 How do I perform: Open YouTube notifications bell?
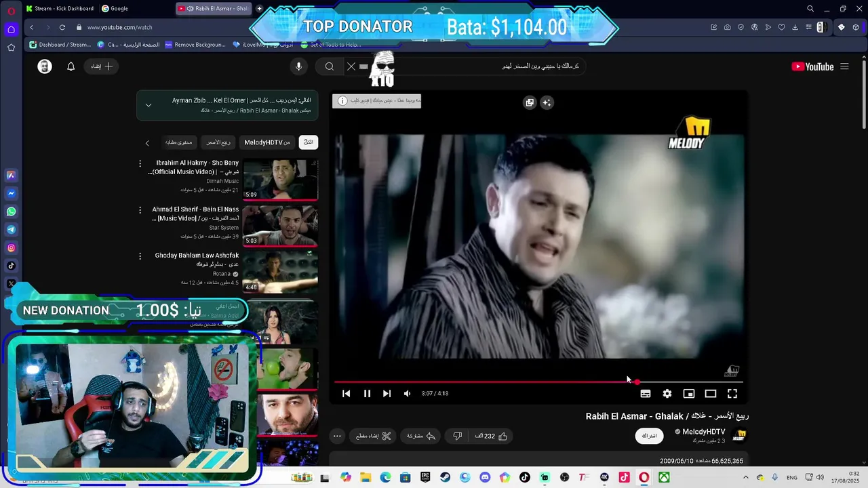click(x=71, y=66)
